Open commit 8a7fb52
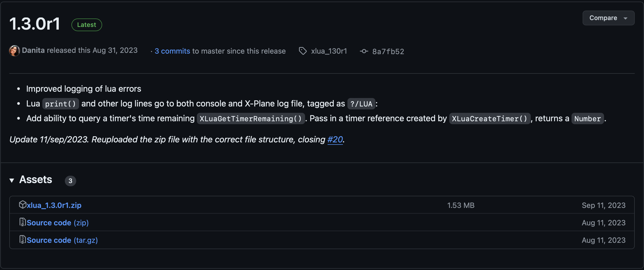Image resolution: width=644 pixels, height=270 pixels. click(388, 52)
